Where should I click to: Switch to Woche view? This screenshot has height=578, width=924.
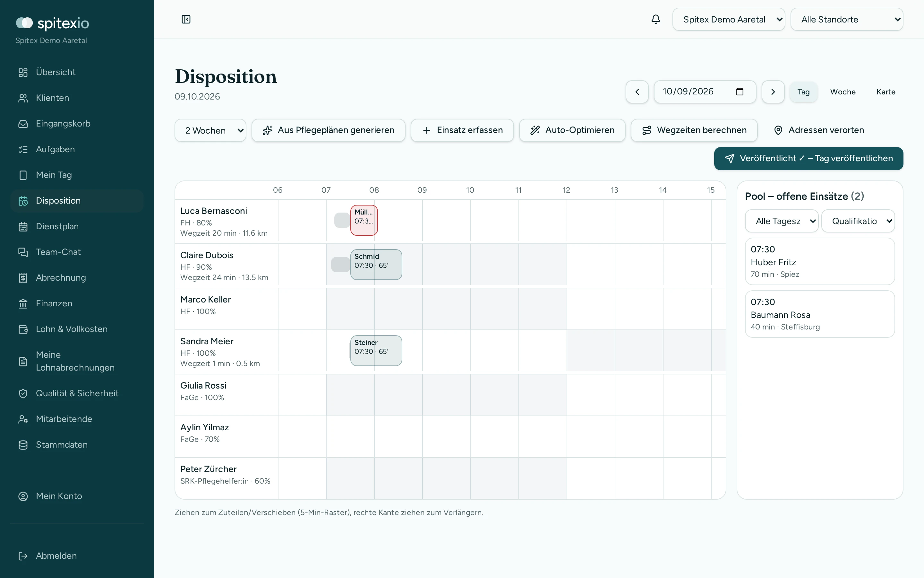843,92
